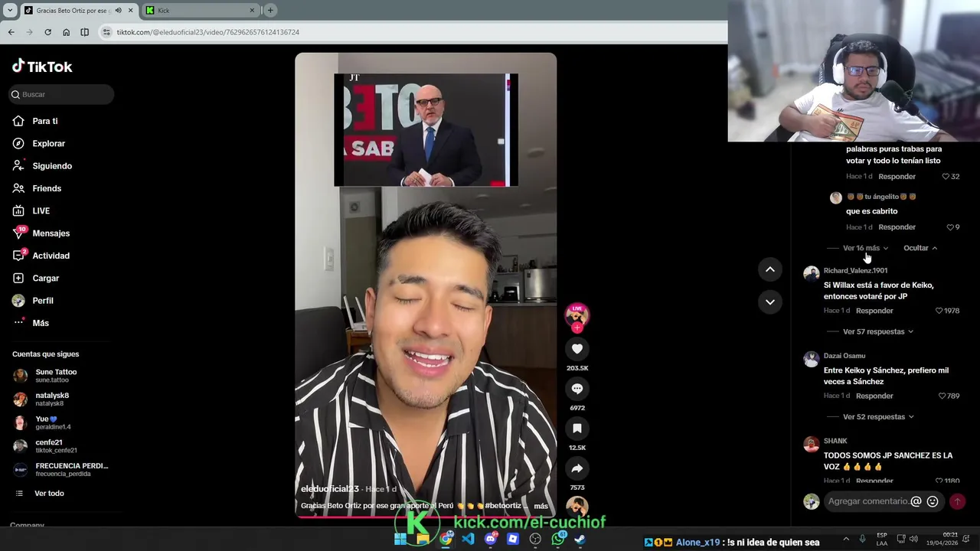980x551 pixels.
Task: Post comment with red arrow button
Action: click(x=957, y=501)
